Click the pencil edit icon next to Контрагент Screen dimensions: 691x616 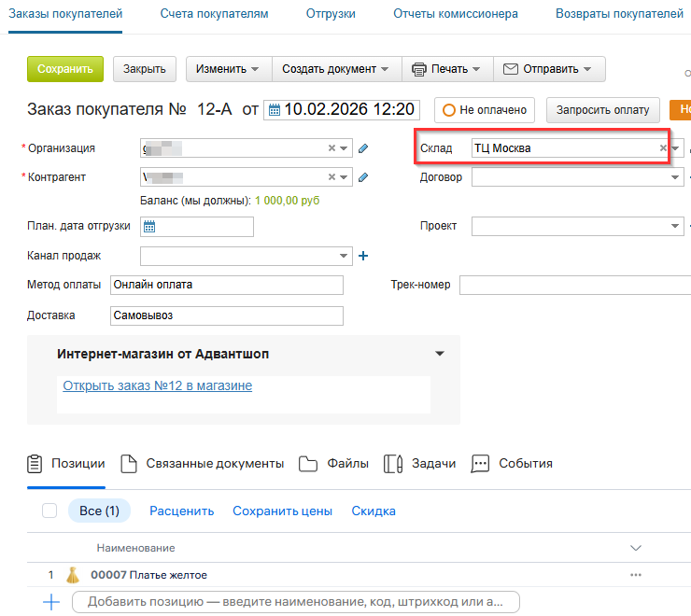[363, 177]
